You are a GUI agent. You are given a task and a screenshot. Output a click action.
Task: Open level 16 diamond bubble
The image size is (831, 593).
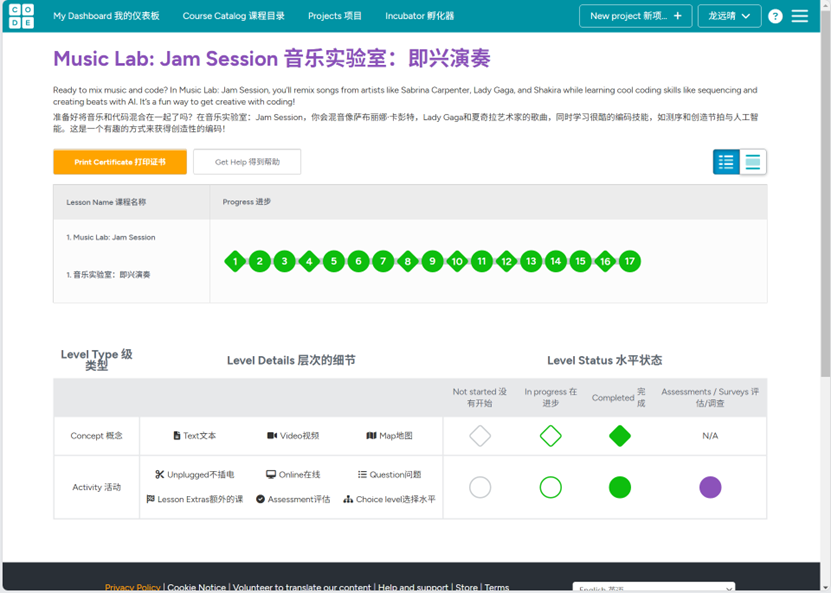605,261
